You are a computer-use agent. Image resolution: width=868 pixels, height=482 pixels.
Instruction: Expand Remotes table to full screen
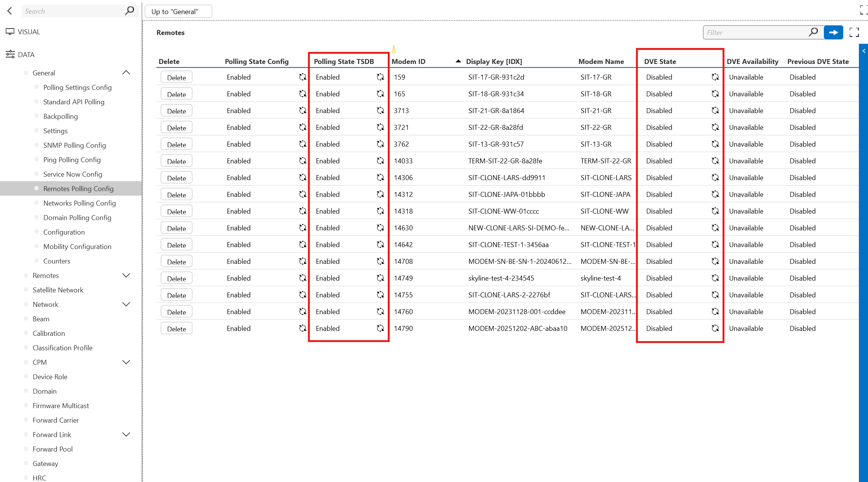click(854, 32)
